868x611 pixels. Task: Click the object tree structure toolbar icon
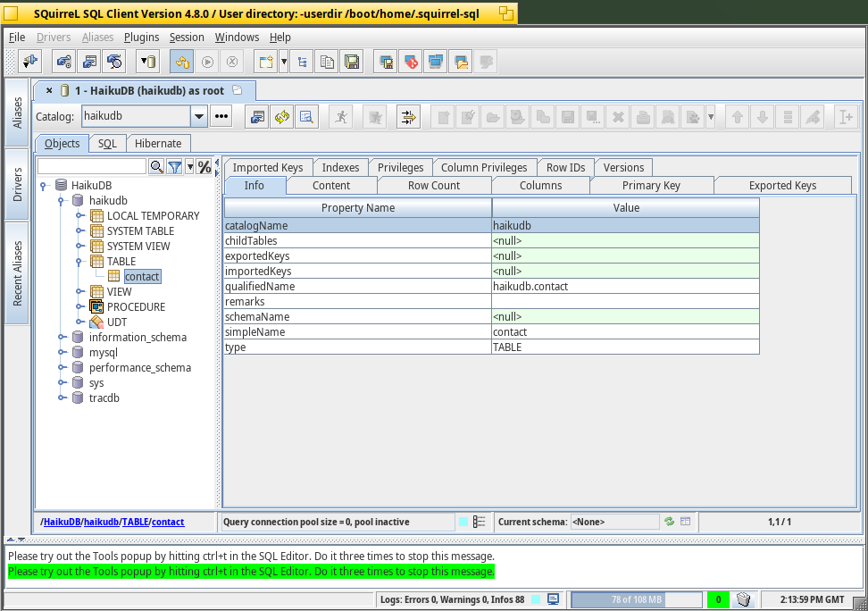tap(302, 62)
